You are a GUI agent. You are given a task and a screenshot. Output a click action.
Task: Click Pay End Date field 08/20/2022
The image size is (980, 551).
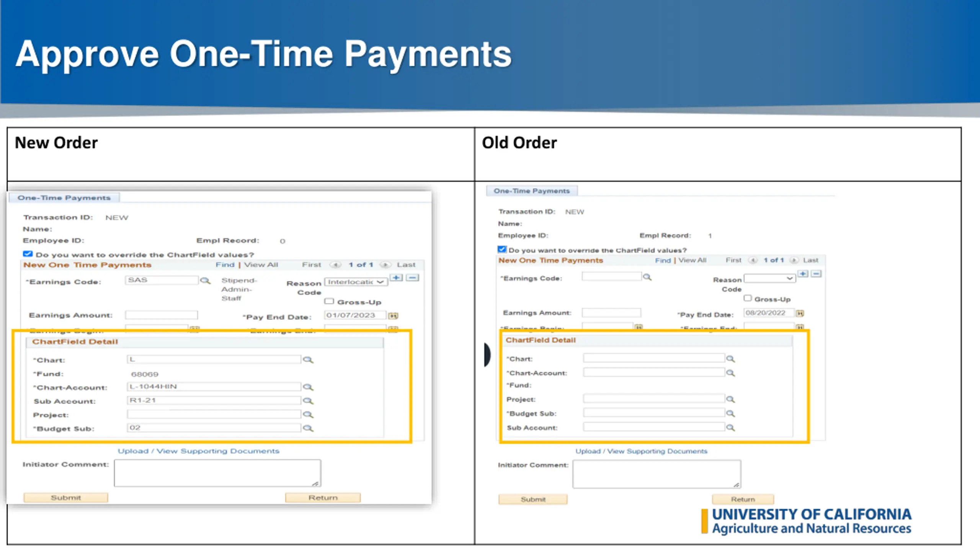pyautogui.click(x=769, y=313)
